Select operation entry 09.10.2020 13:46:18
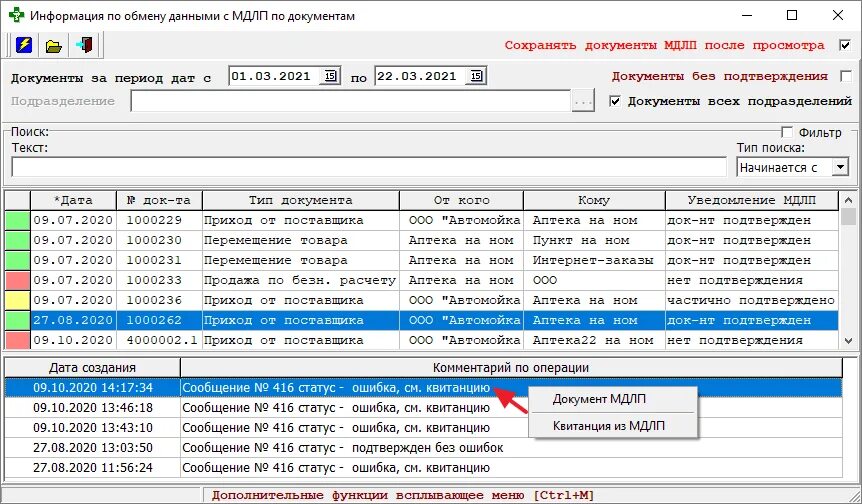The image size is (862, 504). [x=423, y=408]
